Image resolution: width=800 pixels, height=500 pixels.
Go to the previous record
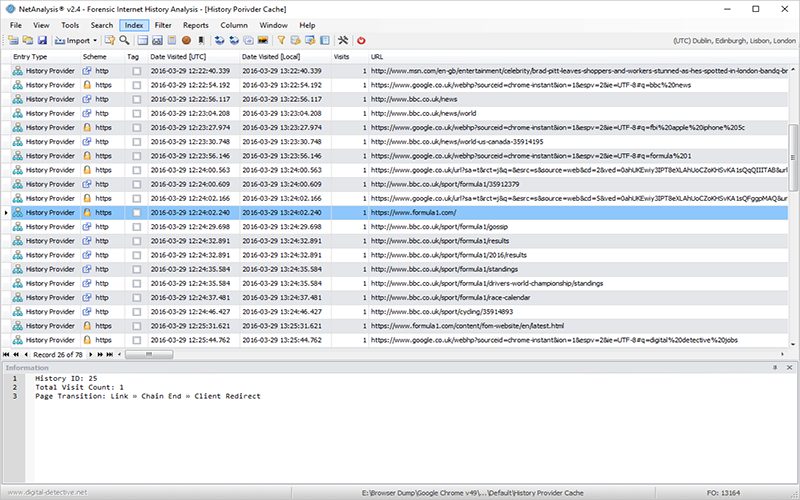coord(26,354)
